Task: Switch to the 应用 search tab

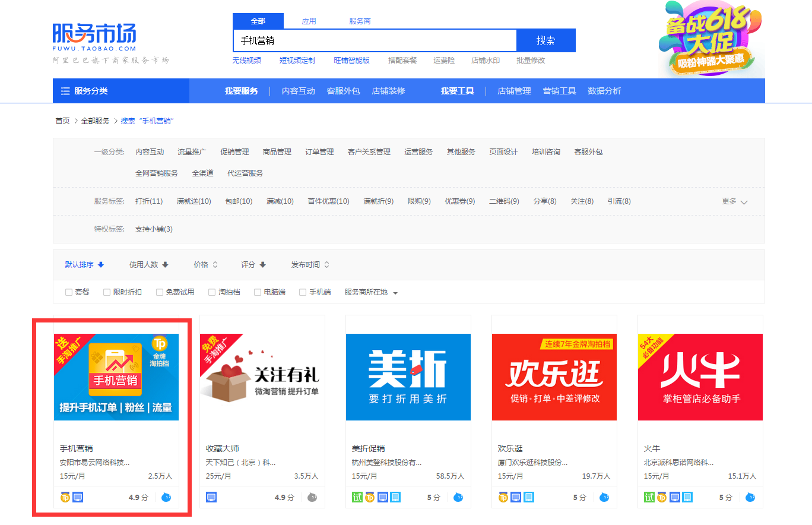Action: pos(309,21)
